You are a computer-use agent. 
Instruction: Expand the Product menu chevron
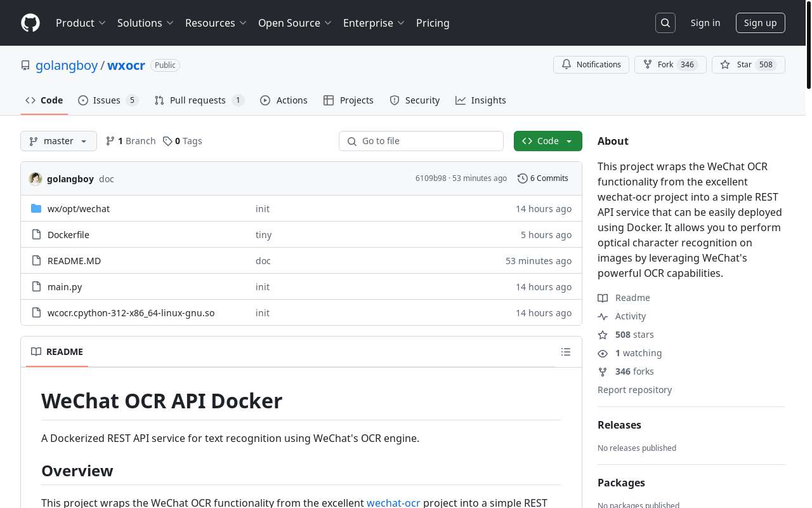103,23
